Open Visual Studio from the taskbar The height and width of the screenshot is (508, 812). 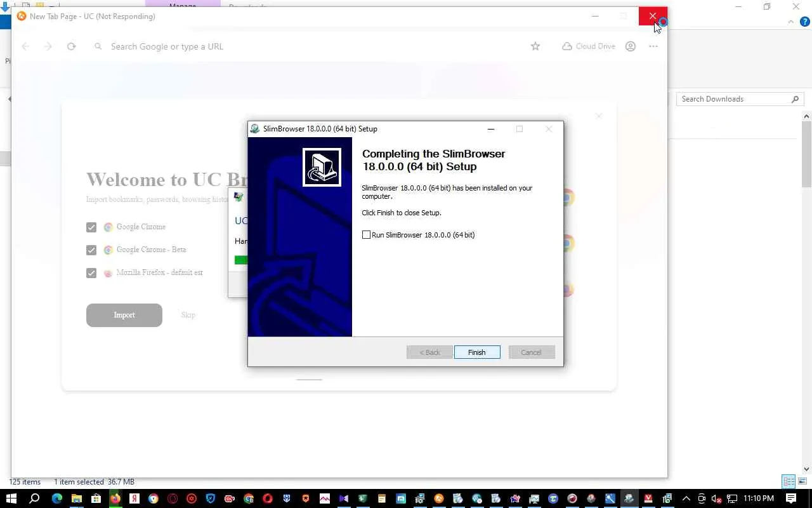point(343,498)
